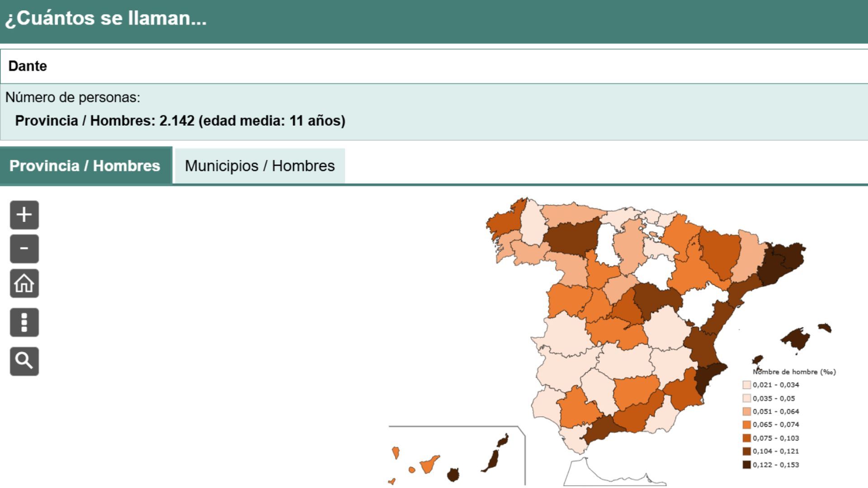The image size is (868, 488).
Task: Click the zoom out icon on the map
Action: 24,249
